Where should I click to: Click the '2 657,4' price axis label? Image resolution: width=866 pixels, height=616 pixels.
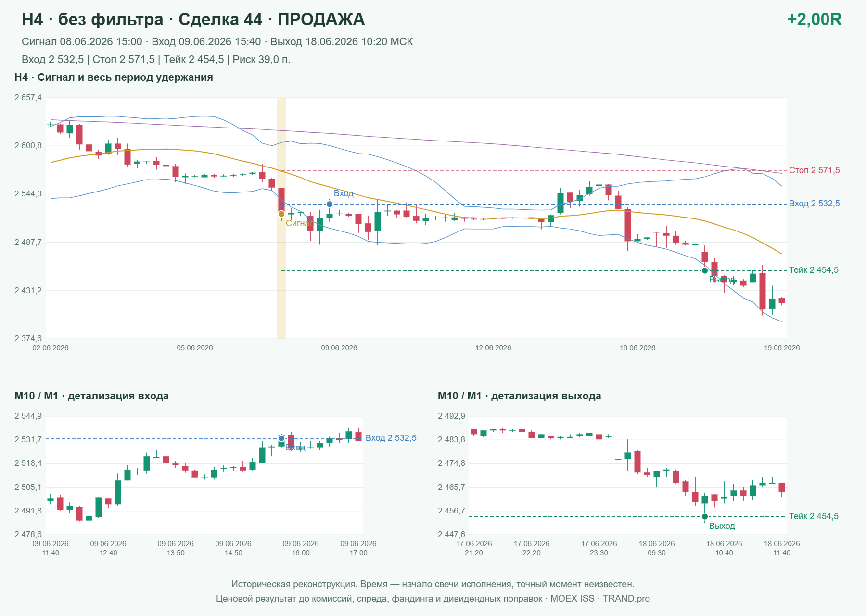(28, 98)
